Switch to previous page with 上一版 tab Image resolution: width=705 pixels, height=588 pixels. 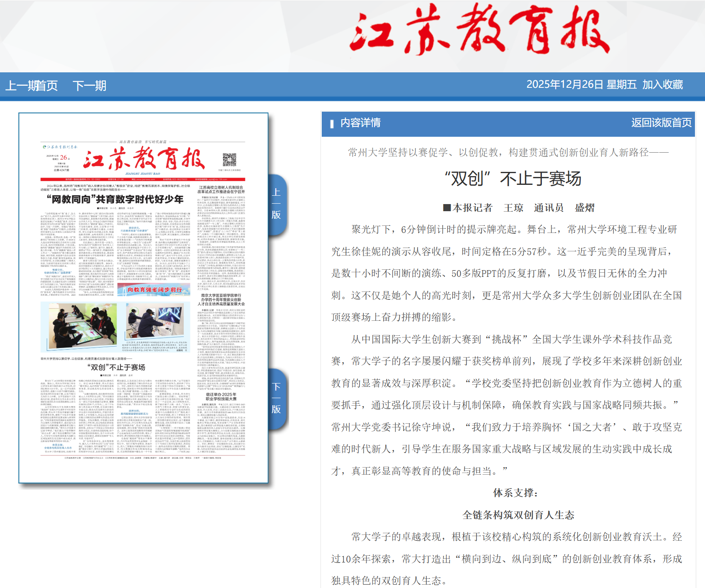click(x=277, y=204)
